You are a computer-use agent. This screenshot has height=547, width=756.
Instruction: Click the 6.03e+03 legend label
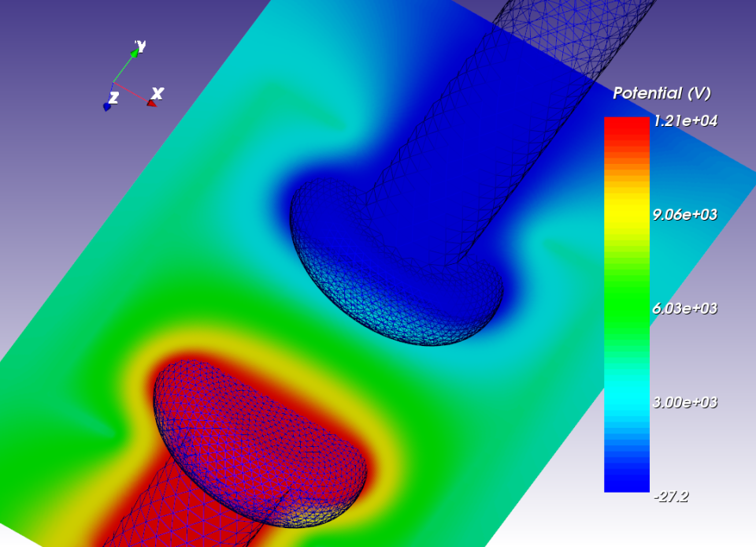[684, 308]
